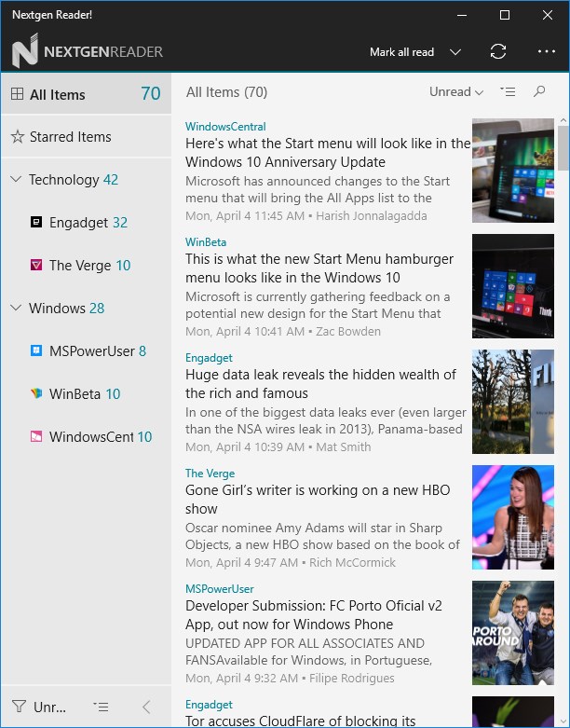Click The Verge feed favicon

pos(36,265)
